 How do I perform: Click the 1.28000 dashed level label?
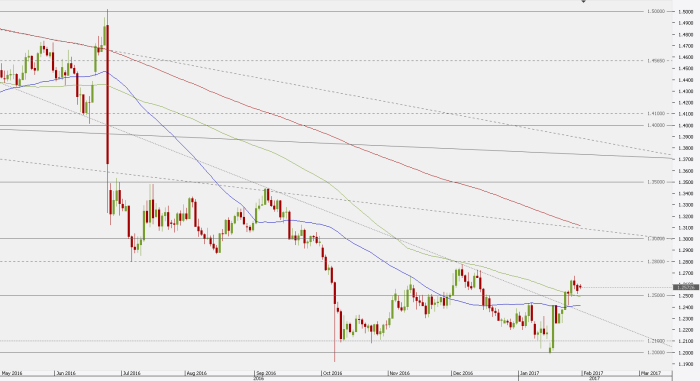(656, 261)
